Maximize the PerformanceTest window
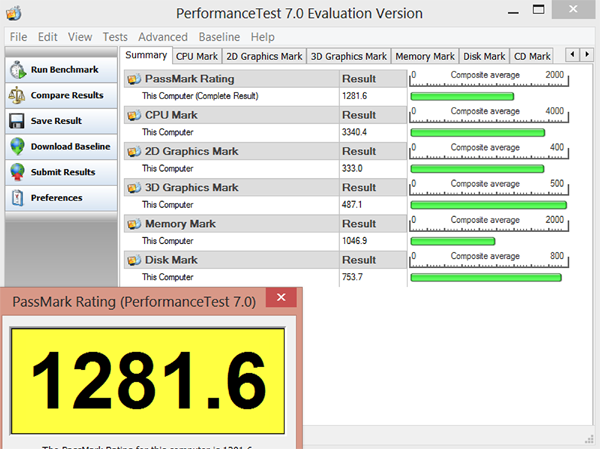Image resolution: width=600 pixels, height=449 pixels. coord(538,10)
